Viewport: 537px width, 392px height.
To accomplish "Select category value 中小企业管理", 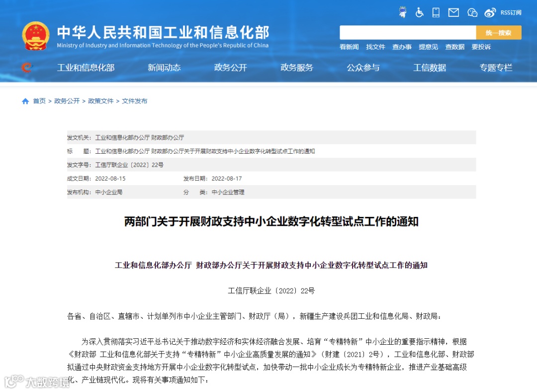I will [x=228, y=192].
